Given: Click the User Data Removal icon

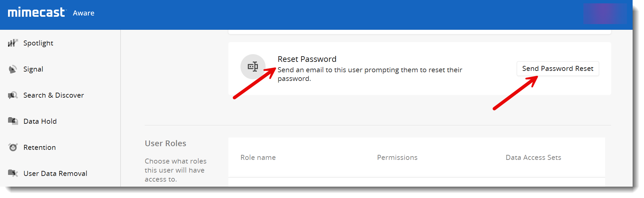Looking at the screenshot, I should tap(13, 173).
